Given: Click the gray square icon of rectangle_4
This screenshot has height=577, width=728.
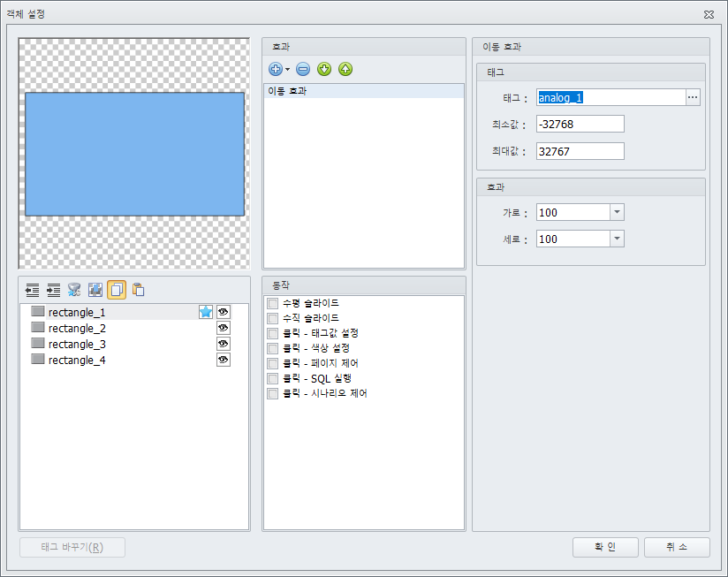Looking at the screenshot, I should (38, 360).
